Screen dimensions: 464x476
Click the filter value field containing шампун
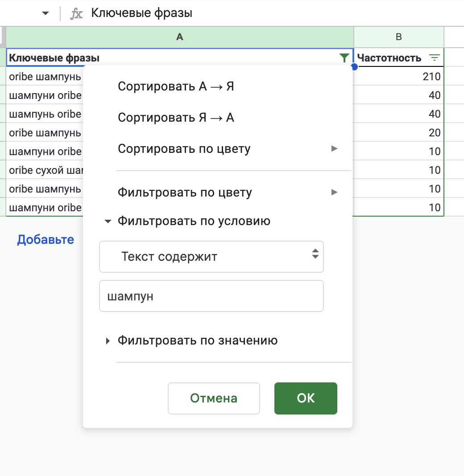tap(211, 296)
